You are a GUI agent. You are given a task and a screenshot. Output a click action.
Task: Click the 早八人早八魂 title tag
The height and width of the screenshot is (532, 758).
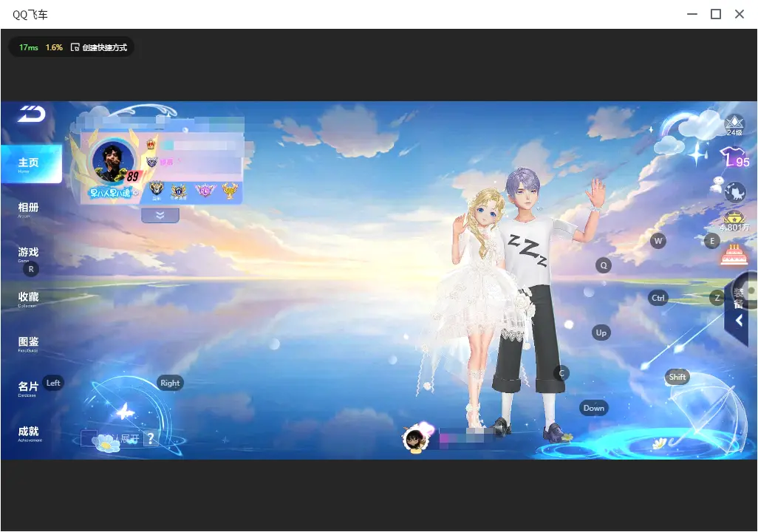point(111,193)
